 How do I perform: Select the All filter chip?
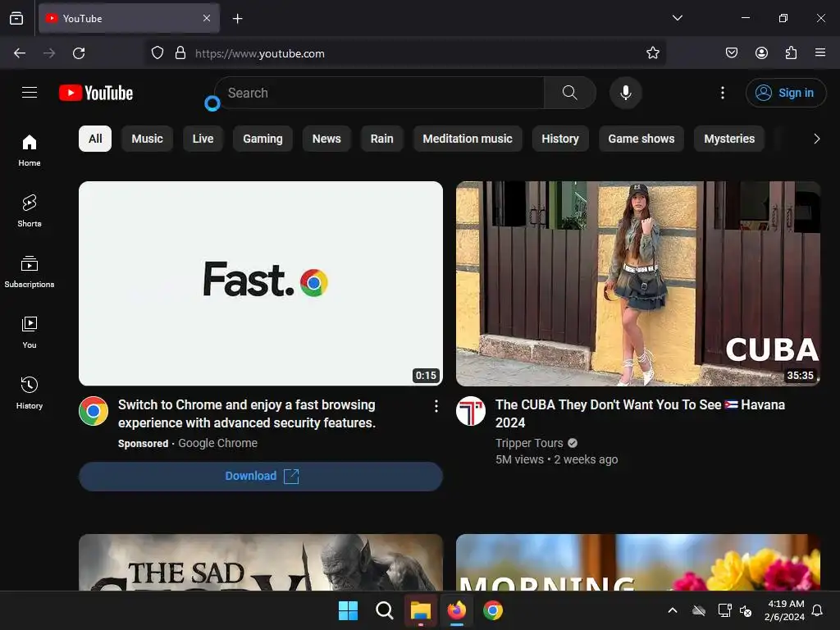[95, 139]
